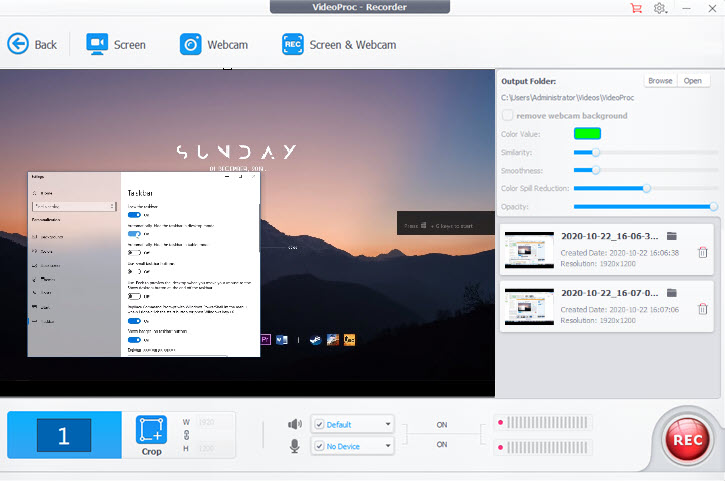Click the path C:\Users\Administrator\Videos\VideoProc
Viewport: 725px width, 481px height.
(x=567, y=98)
